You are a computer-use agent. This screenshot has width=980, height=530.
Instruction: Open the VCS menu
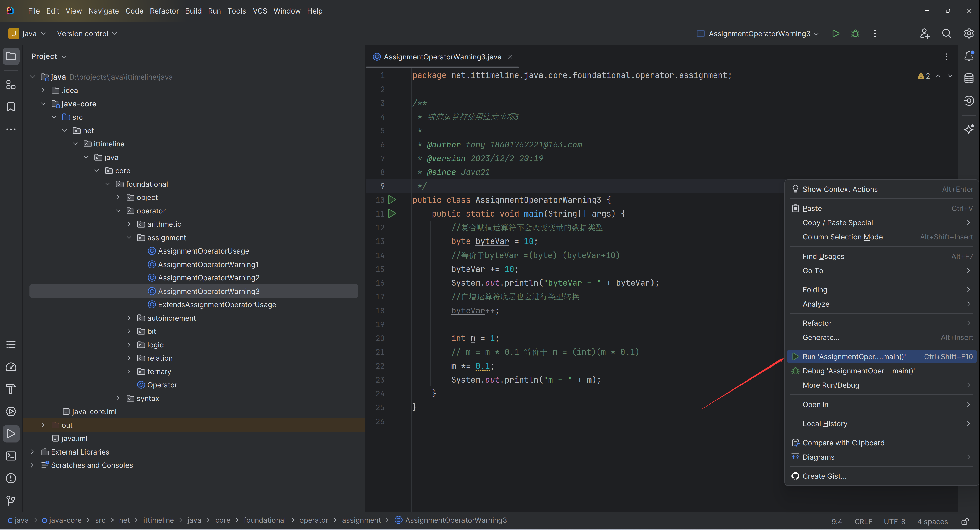pyautogui.click(x=260, y=11)
